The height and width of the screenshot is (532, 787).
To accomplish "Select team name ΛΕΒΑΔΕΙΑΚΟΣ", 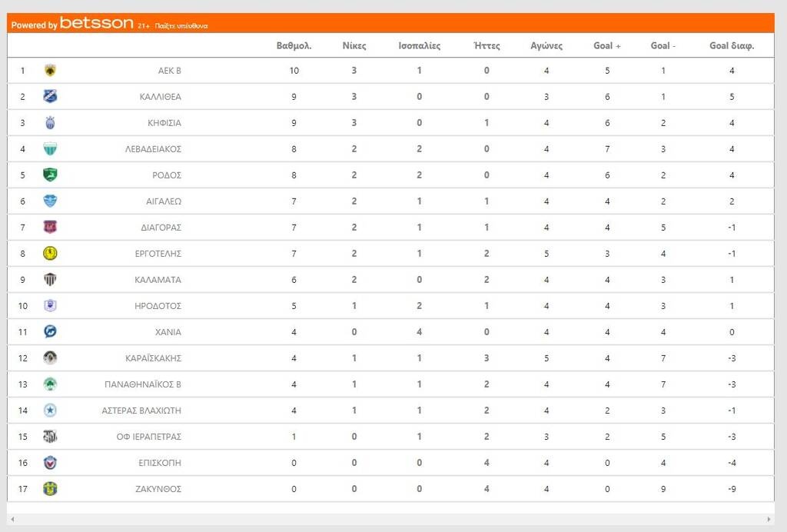I will pyautogui.click(x=153, y=149).
